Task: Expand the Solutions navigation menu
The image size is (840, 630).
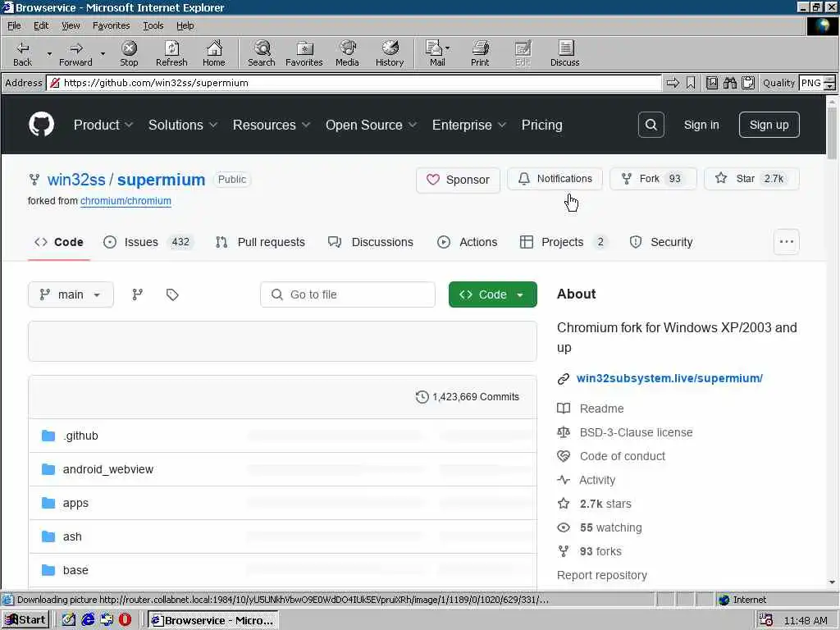Action: (x=183, y=125)
